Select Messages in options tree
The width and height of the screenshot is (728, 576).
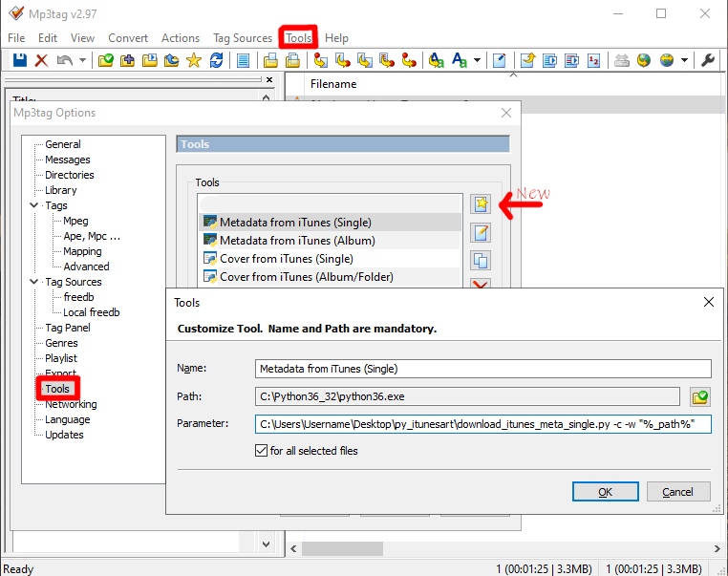(x=67, y=160)
